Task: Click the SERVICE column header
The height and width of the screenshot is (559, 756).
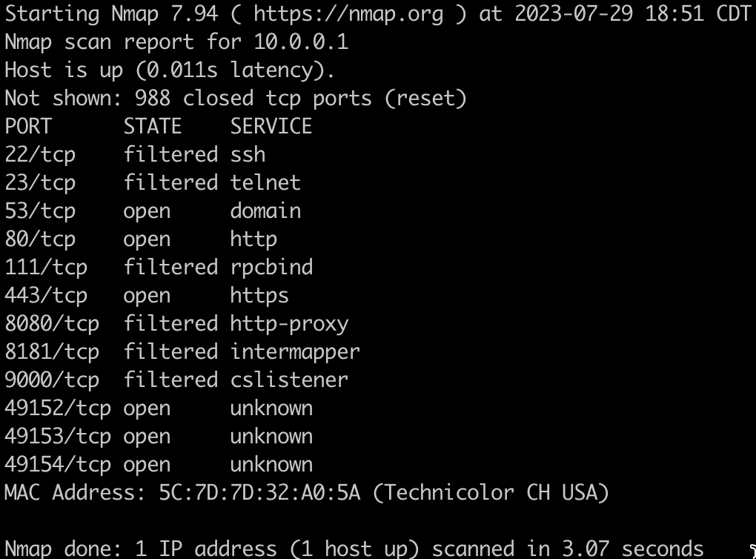Action: click(271, 126)
